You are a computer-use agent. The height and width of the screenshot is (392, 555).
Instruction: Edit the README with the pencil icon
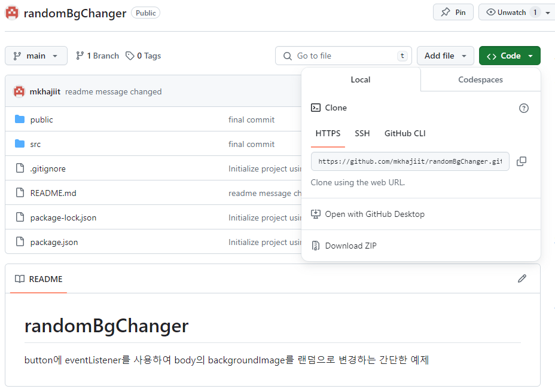522,278
